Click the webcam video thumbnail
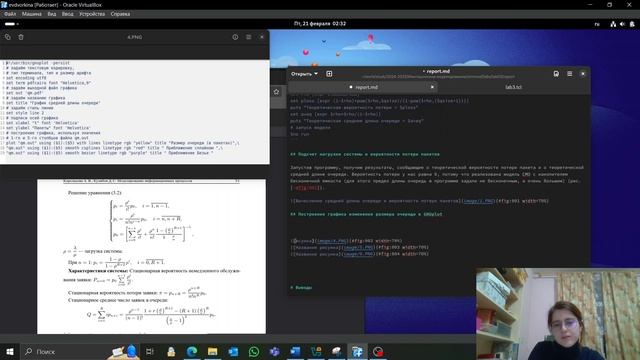 point(558,314)
